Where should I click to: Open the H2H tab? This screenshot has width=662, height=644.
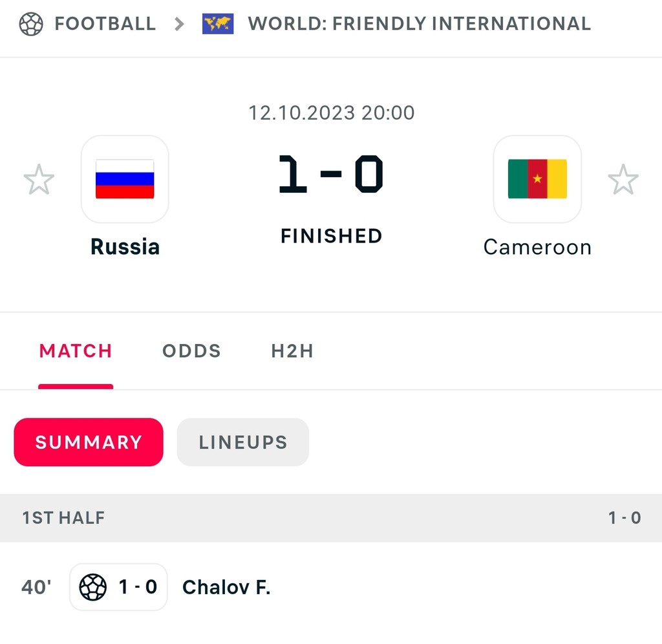pyautogui.click(x=292, y=351)
